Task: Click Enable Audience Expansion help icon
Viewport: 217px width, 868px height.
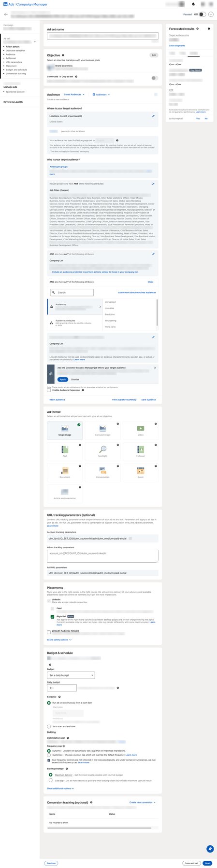Action: coord(83,390)
